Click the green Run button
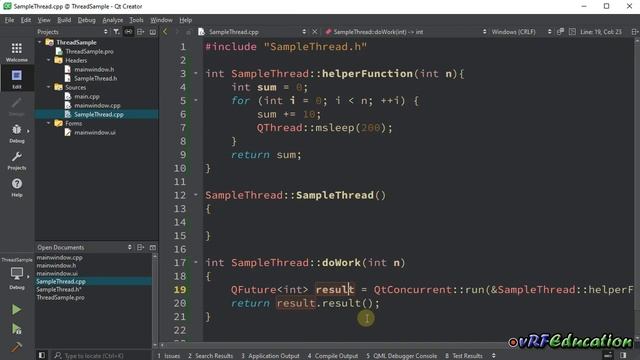The width and height of the screenshot is (640, 360). pos(16,309)
